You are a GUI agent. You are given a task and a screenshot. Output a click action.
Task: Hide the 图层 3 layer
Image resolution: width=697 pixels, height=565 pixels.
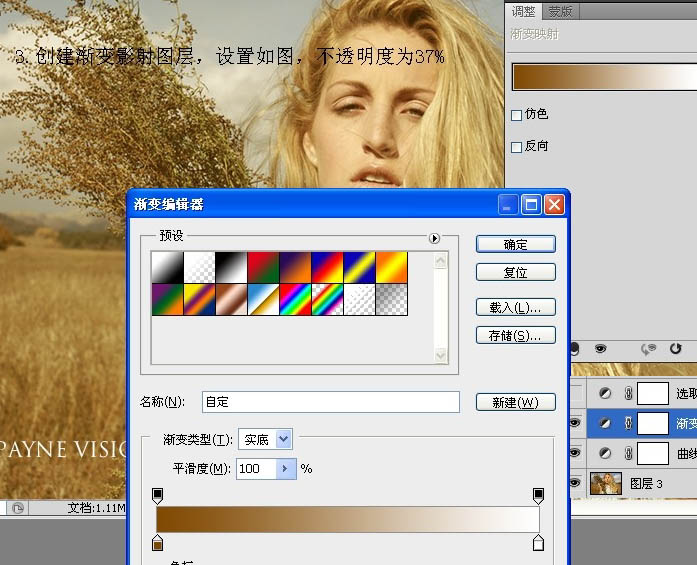[575, 483]
